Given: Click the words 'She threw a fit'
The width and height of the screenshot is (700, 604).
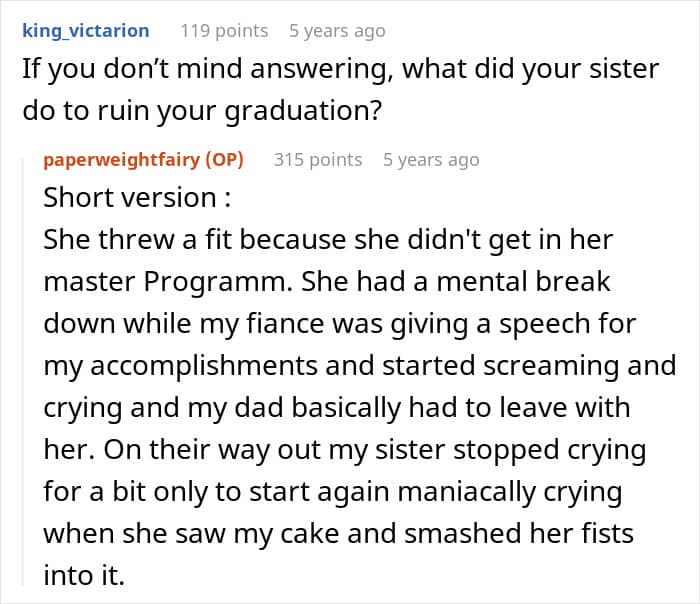Looking at the screenshot, I should pyautogui.click(x=137, y=240).
